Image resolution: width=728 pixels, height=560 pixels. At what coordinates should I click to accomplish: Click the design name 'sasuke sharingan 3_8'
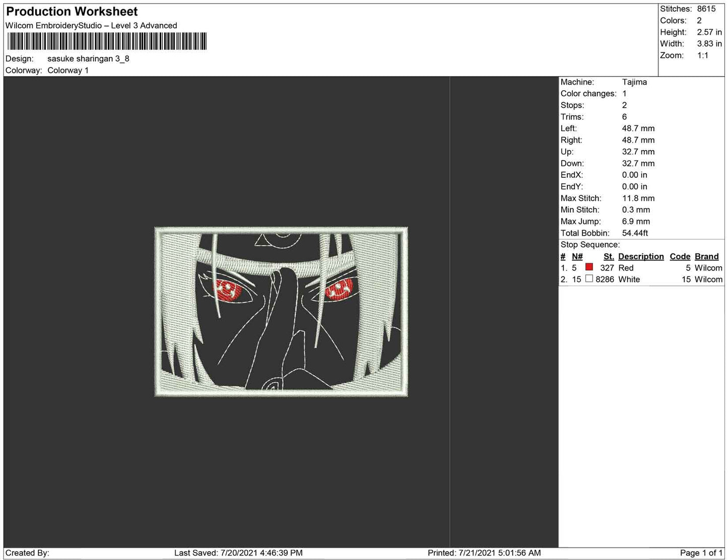click(88, 58)
